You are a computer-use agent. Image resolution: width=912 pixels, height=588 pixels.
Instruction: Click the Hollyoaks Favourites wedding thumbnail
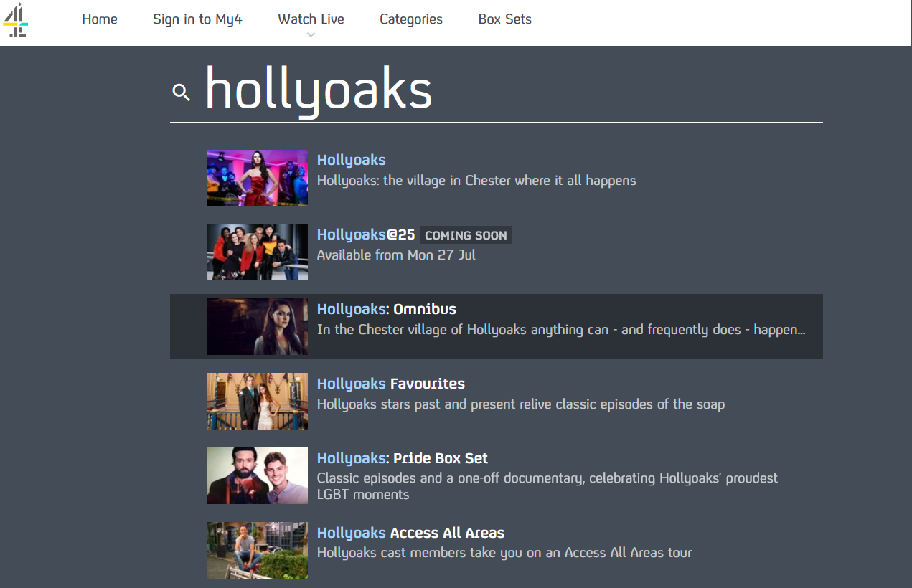[257, 401]
